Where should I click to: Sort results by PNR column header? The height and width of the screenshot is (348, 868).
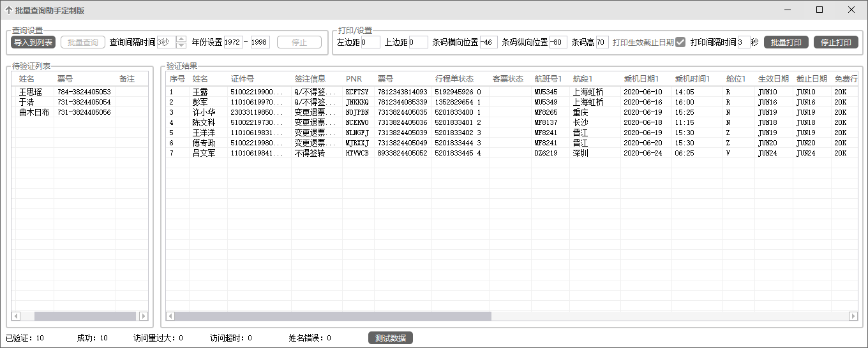pyautogui.click(x=354, y=79)
